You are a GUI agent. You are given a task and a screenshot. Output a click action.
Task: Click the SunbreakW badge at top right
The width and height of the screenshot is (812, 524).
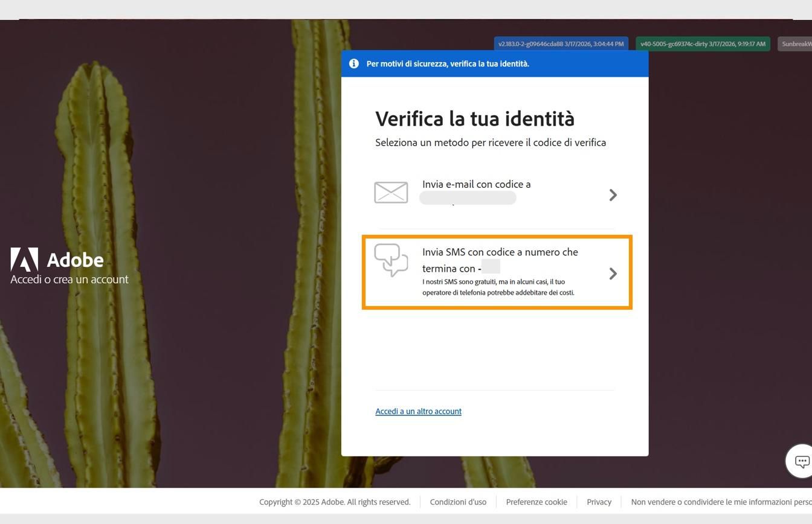click(796, 43)
